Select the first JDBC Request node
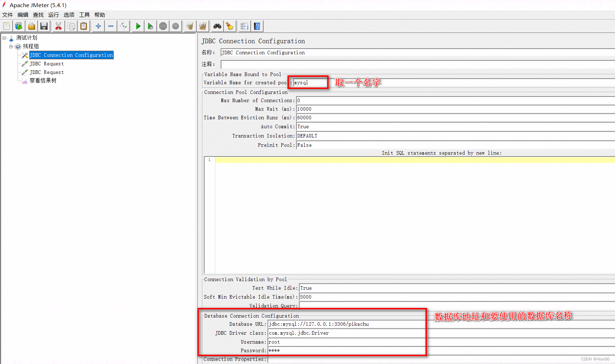615x364 pixels. pyautogui.click(x=47, y=64)
